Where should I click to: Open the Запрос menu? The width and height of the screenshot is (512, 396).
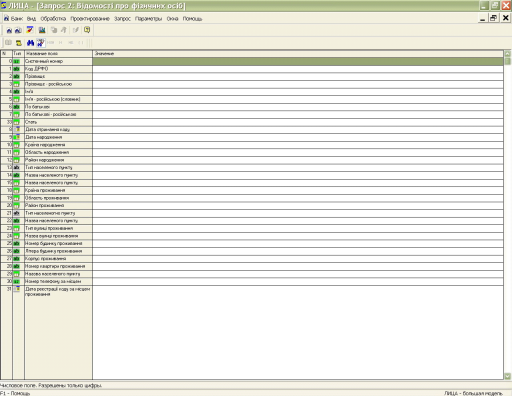(122, 19)
